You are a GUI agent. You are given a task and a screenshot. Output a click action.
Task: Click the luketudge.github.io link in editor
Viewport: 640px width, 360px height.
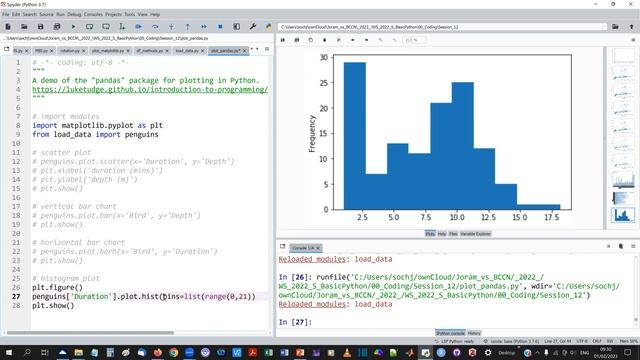point(150,89)
